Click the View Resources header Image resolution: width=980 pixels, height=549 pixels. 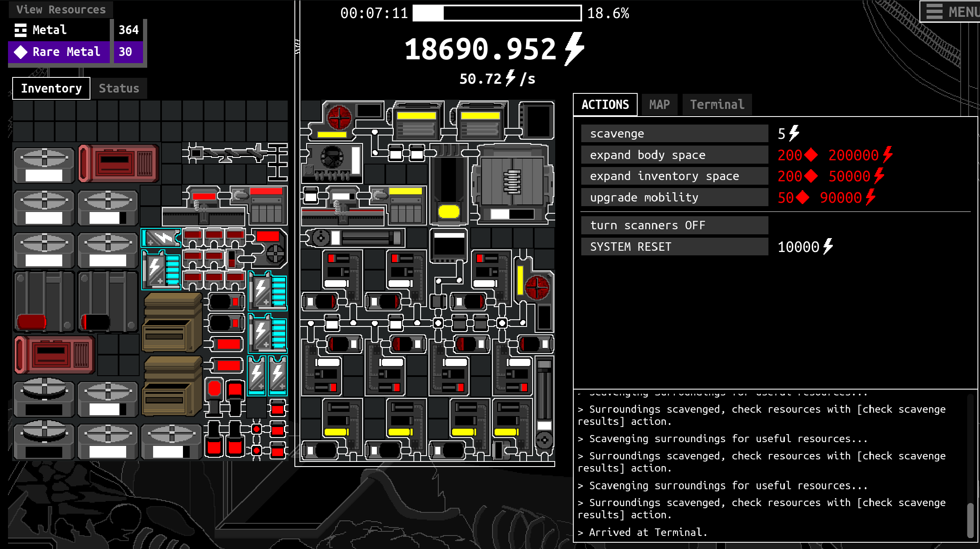[x=61, y=9]
